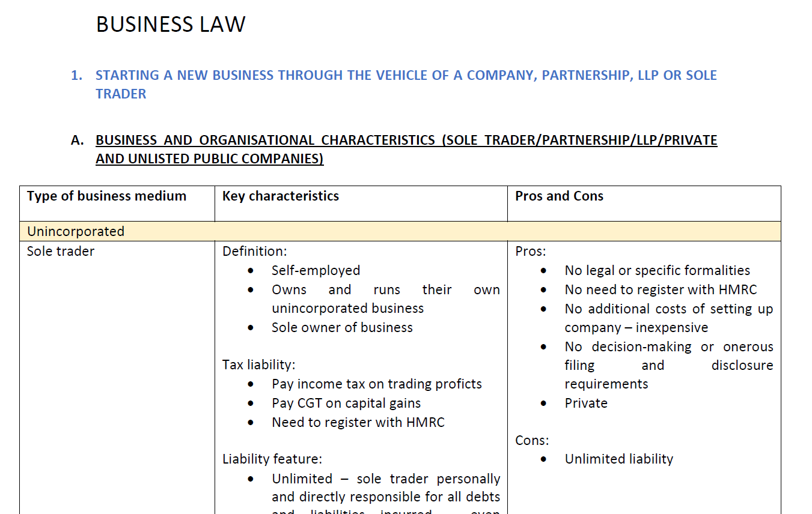Click the Unlimited liability bullet under Cons
Screen dimensions: 812x514
click(x=619, y=459)
